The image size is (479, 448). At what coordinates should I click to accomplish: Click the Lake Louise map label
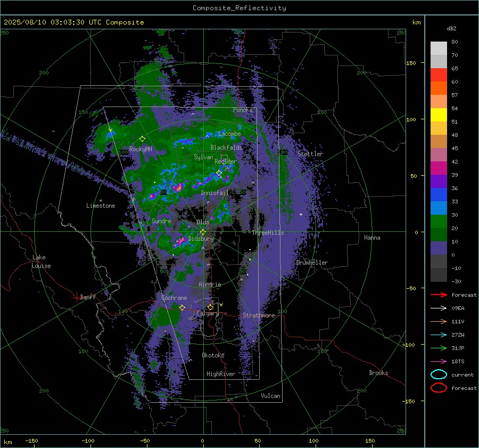pos(41,262)
